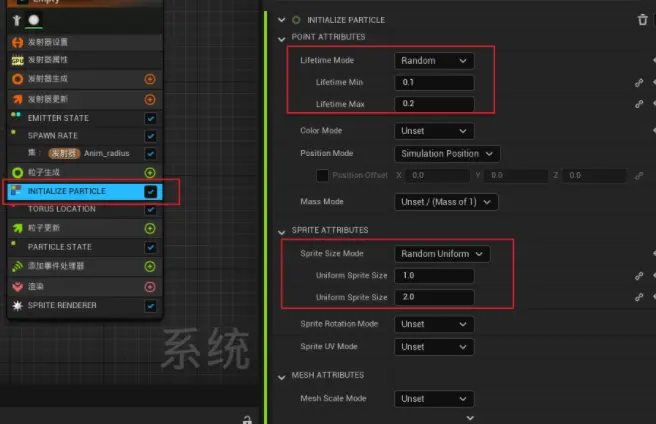This screenshot has width=656, height=424.
Task: Delete the Initialize Particle module with trash icon
Action: tap(642, 20)
